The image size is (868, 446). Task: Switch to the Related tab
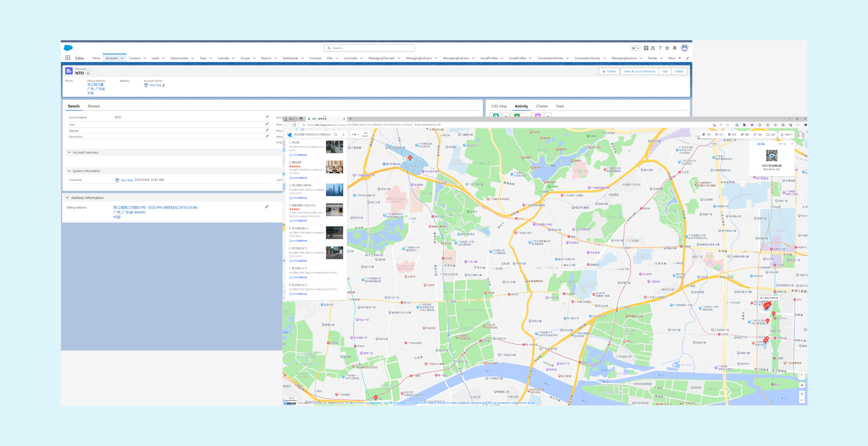tap(94, 106)
